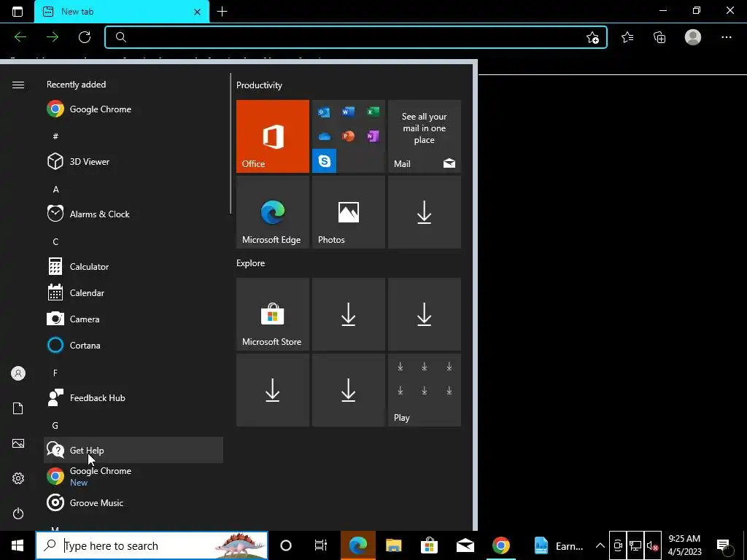Open the Word icon in Office folder tile

click(x=348, y=112)
